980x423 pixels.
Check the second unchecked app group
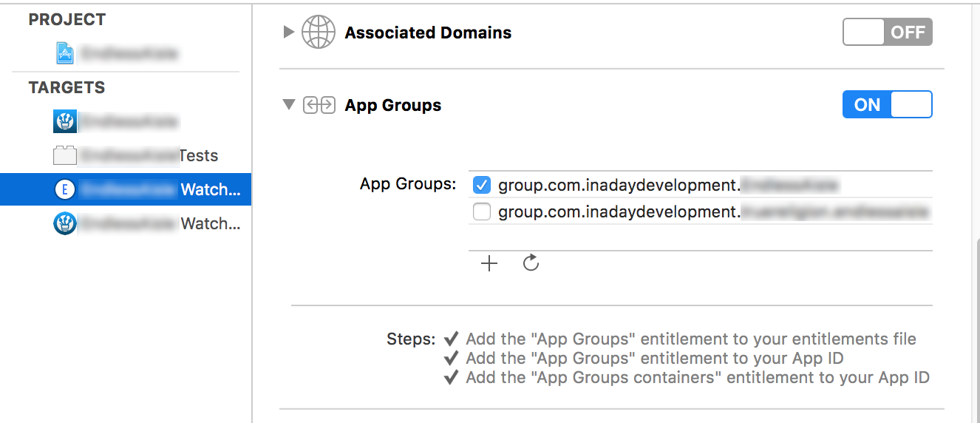coord(482,212)
